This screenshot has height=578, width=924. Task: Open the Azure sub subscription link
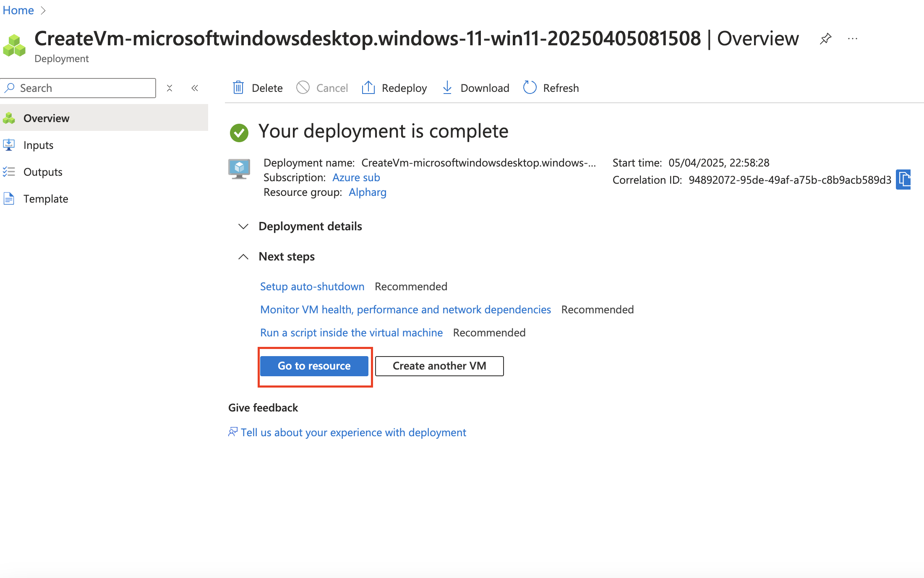click(x=356, y=177)
